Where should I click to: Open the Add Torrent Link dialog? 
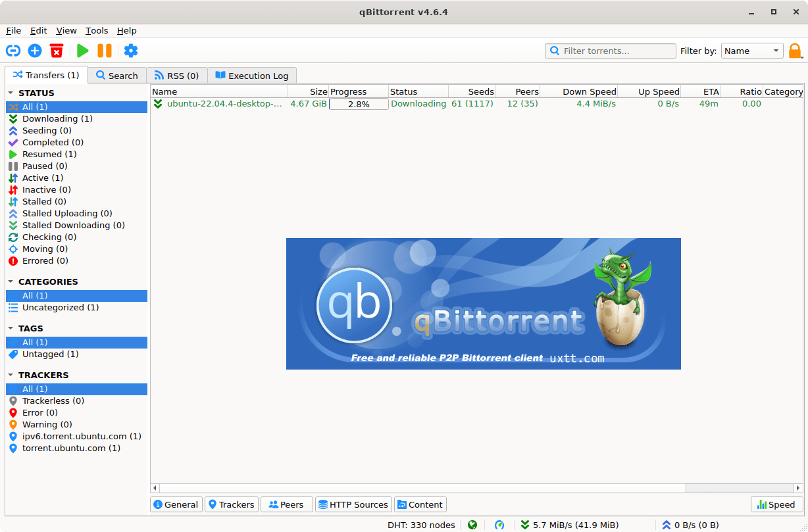[x=13, y=51]
